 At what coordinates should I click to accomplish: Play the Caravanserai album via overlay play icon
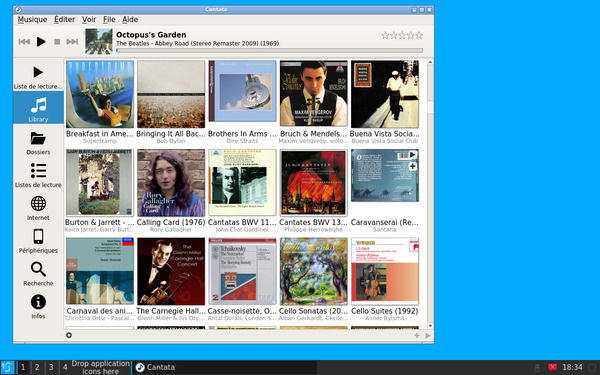tap(412, 155)
